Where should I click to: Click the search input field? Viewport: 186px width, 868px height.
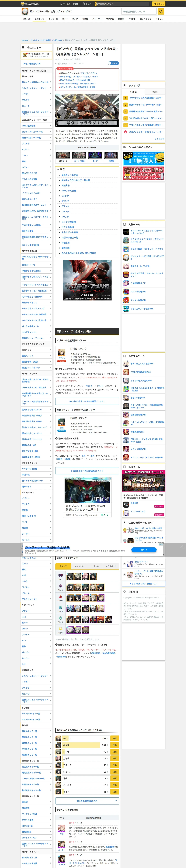pos(139,11)
